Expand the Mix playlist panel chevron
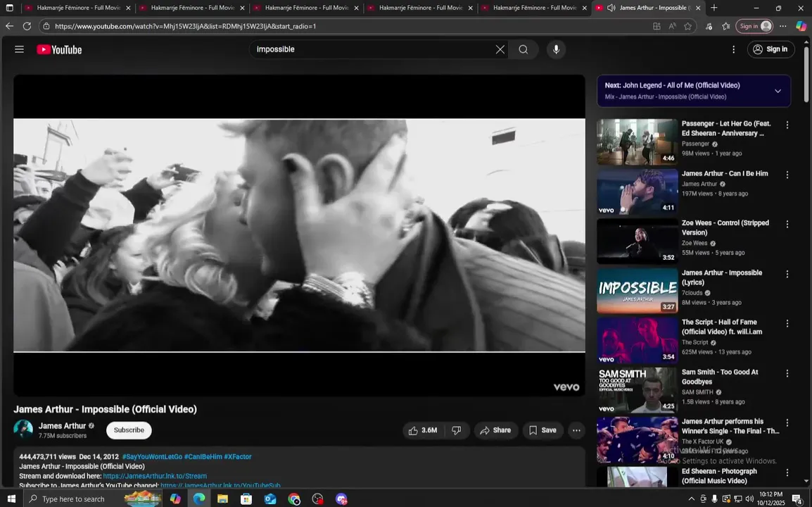 [x=778, y=92]
